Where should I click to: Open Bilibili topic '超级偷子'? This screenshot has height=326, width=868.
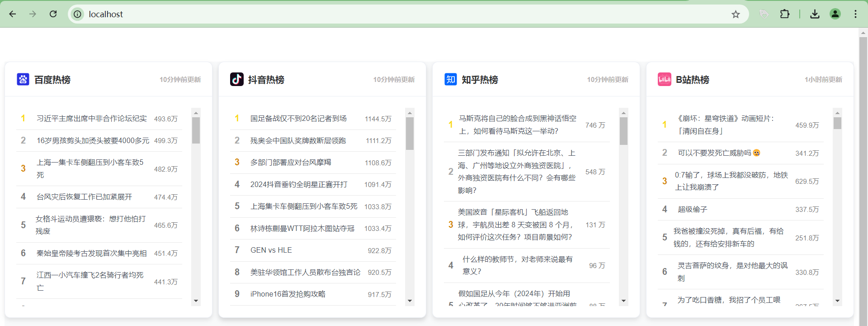pyautogui.click(x=693, y=209)
